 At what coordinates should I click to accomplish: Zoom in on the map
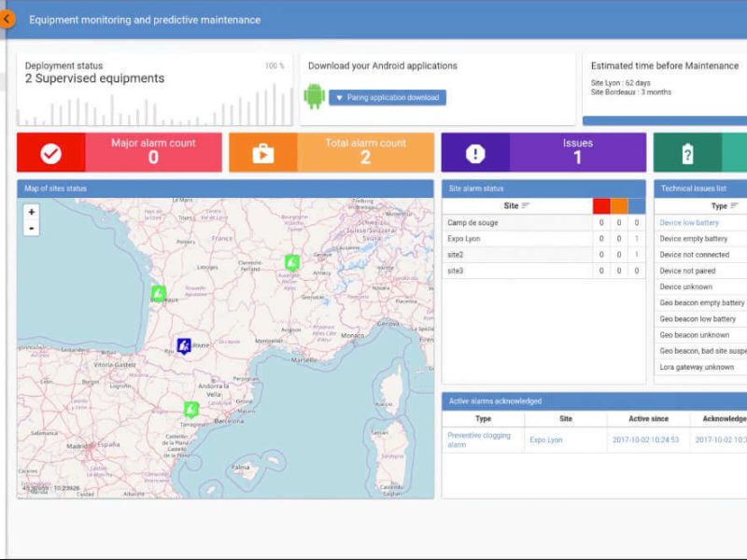click(x=32, y=213)
